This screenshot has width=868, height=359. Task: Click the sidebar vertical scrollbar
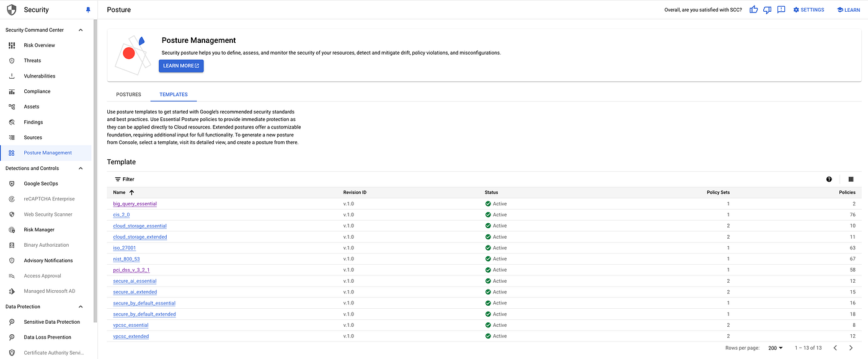pyautogui.click(x=95, y=171)
